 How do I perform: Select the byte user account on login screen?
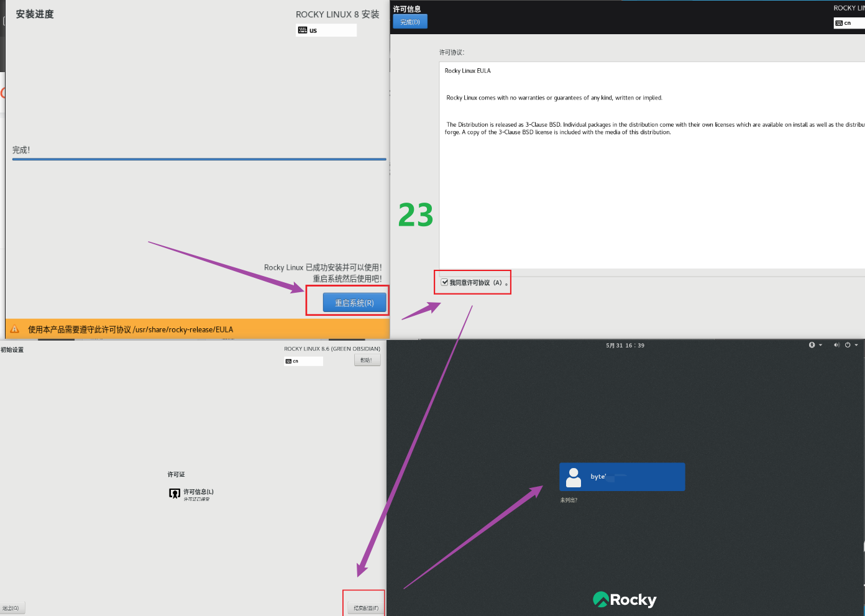tap(622, 477)
